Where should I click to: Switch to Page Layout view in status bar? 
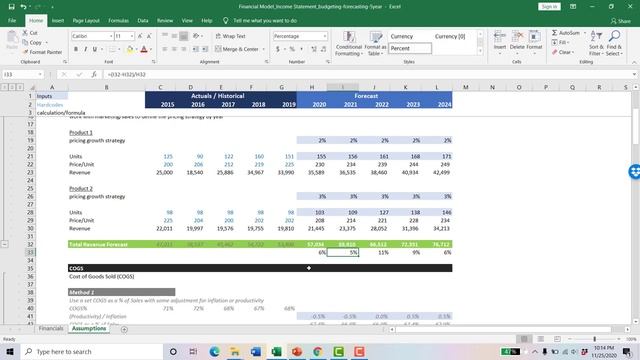(x=540, y=339)
